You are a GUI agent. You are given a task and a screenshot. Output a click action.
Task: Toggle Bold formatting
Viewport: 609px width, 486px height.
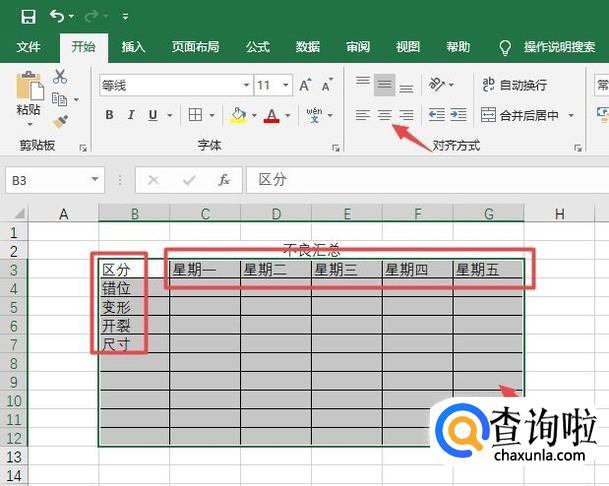tap(107, 116)
